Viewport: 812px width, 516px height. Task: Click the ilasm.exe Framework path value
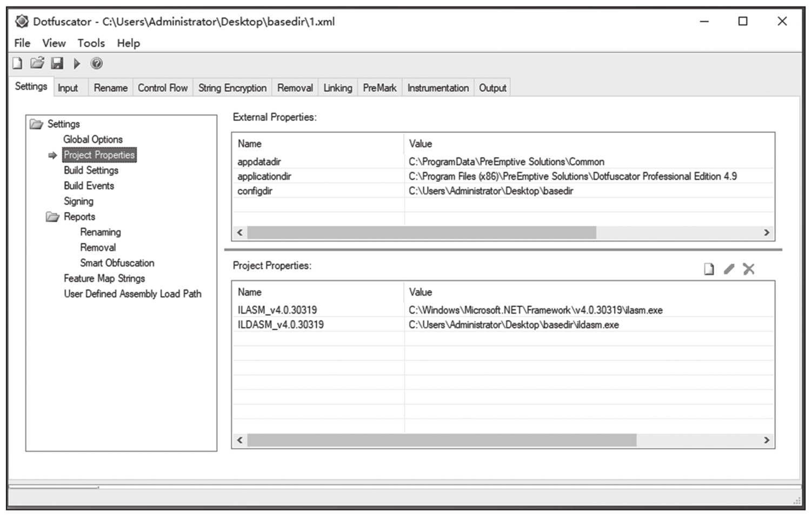tap(536, 310)
